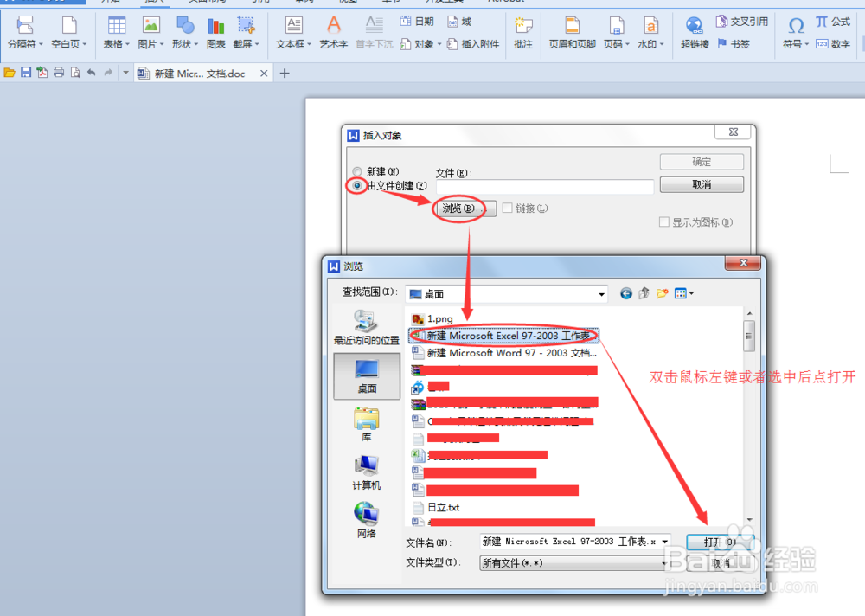The width and height of the screenshot is (865, 616).
Task: Open a new document tab with plus
Action: pos(285,73)
